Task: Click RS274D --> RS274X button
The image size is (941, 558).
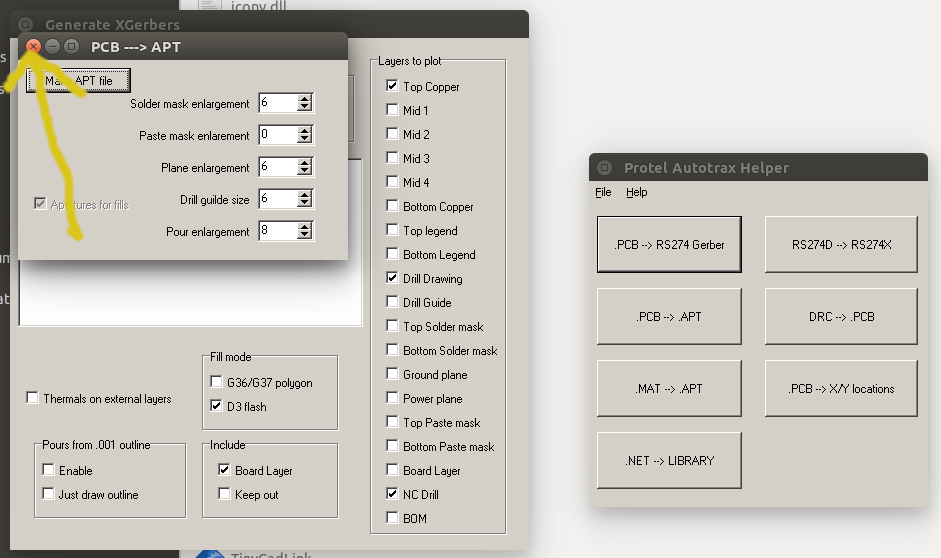Action: click(x=841, y=244)
